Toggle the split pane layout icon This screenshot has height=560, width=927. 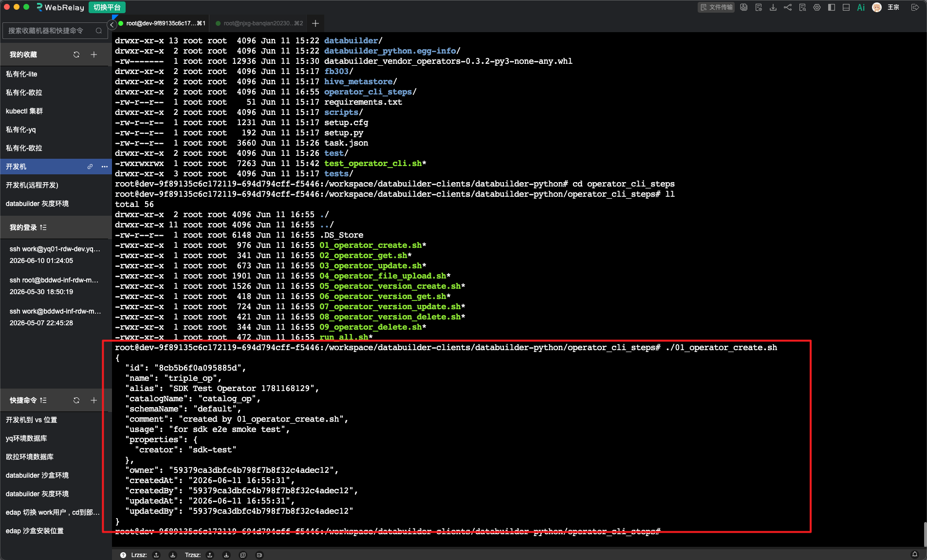846,7
